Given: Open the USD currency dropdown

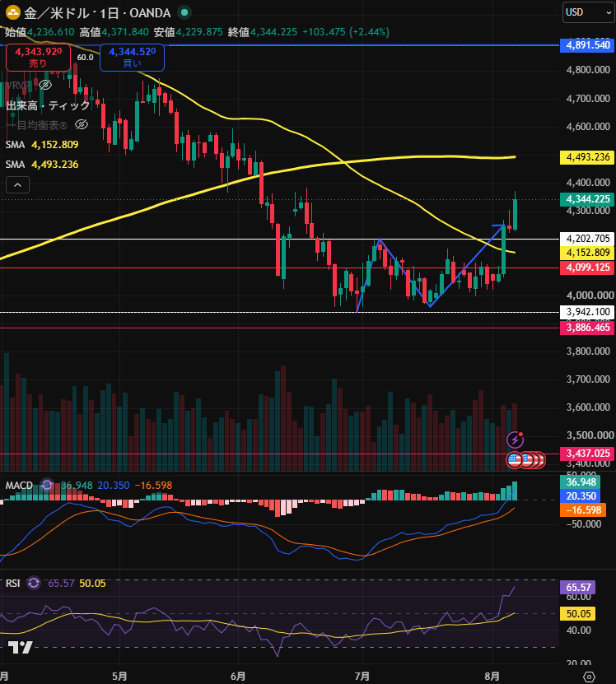Looking at the screenshot, I should [x=589, y=12].
